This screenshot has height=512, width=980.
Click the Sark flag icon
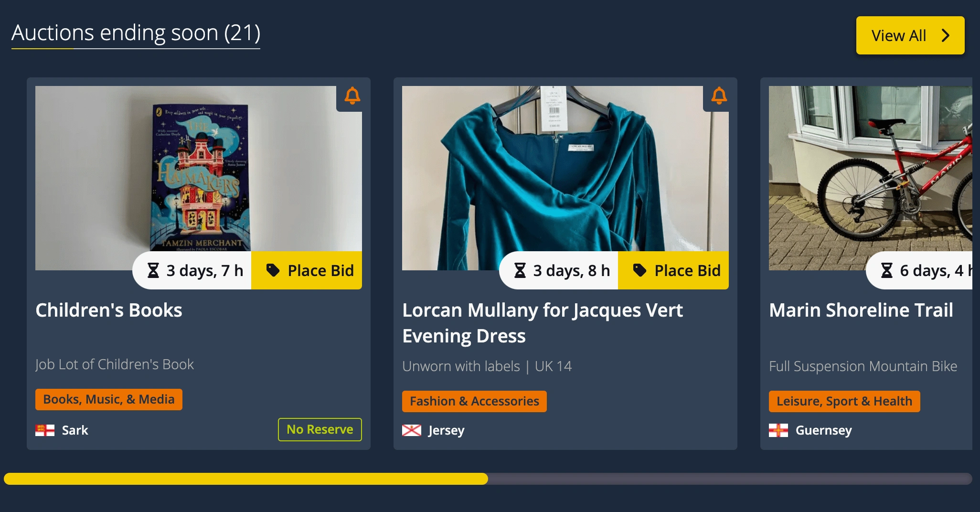point(45,430)
